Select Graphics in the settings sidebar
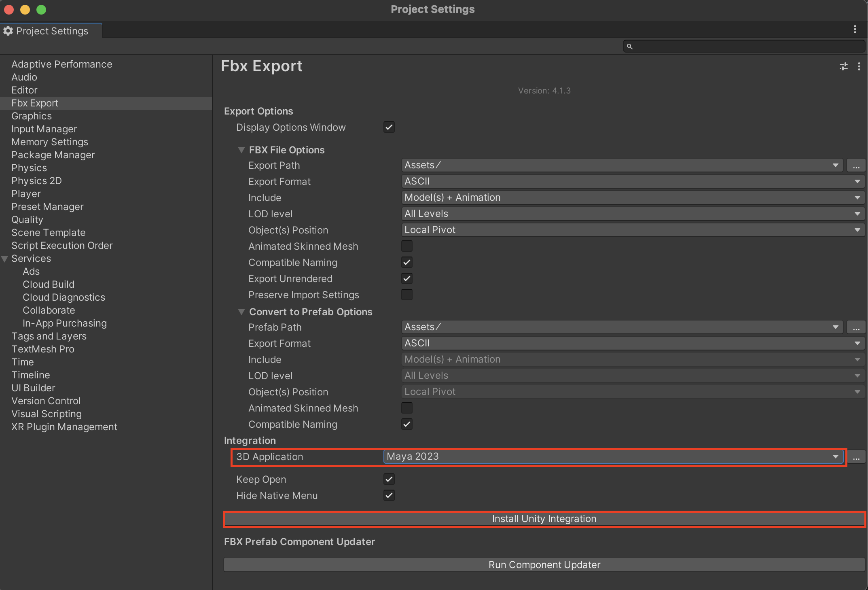Image resolution: width=868 pixels, height=590 pixels. tap(32, 116)
